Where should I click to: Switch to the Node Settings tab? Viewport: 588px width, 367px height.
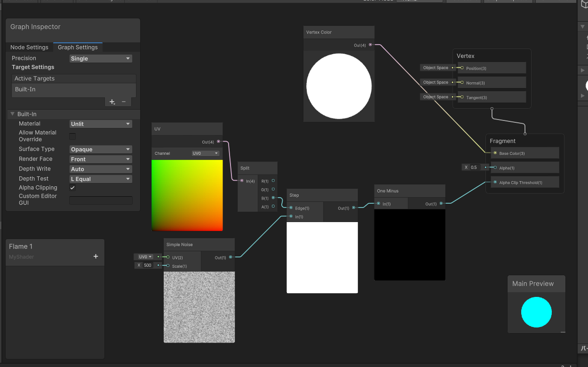29,47
